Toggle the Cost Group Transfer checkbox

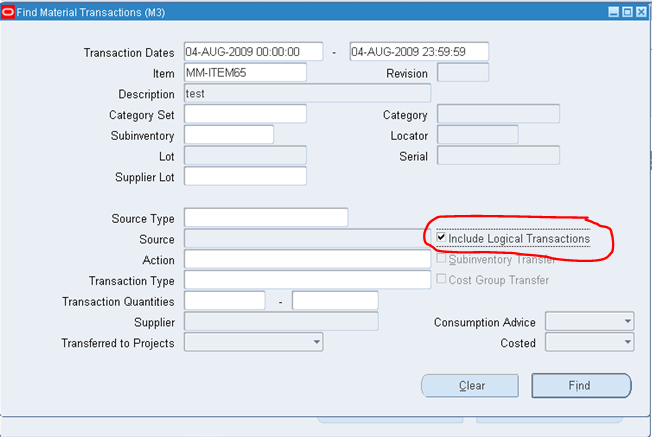[x=441, y=279]
